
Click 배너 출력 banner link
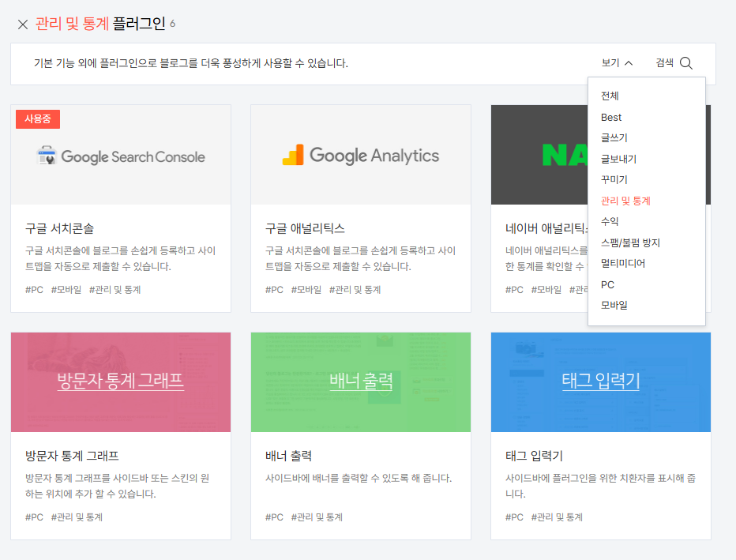[360, 381]
